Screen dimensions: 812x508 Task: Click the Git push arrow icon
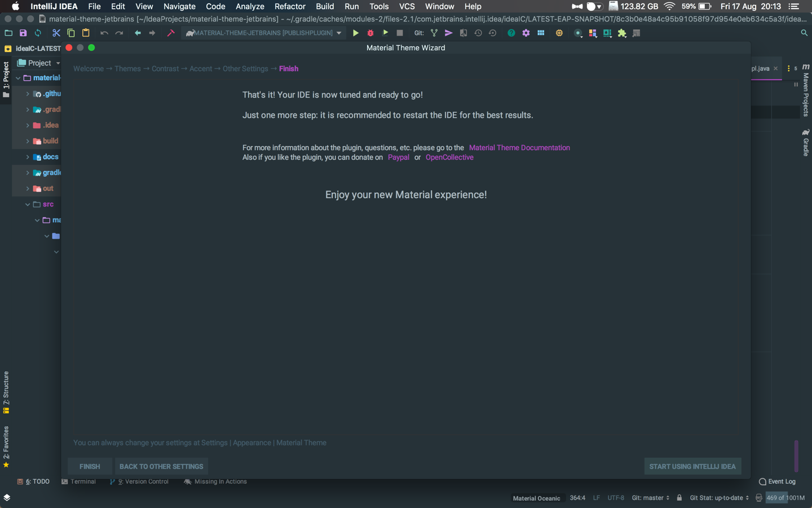(449, 33)
